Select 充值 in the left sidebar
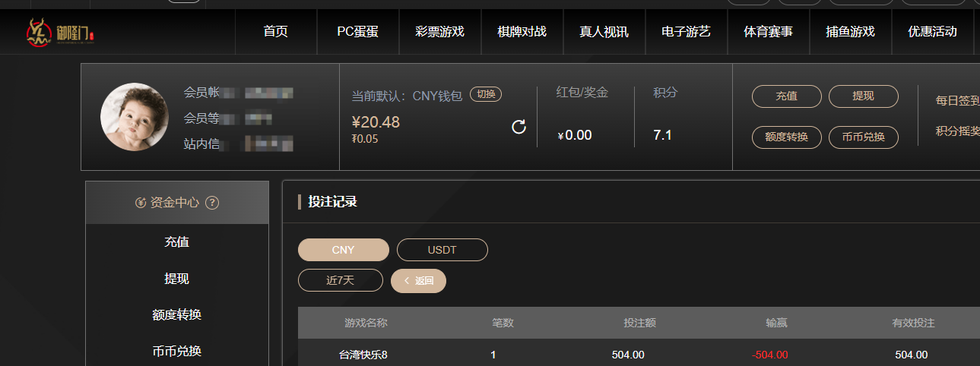The height and width of the screenshot is (366, 980). click(x=177, y=242)
